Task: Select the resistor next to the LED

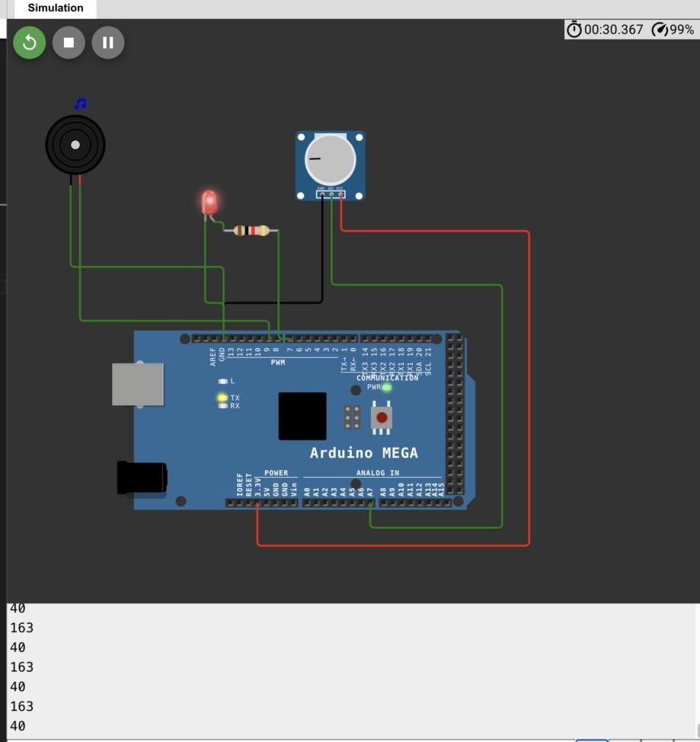Action: point(251,231)
